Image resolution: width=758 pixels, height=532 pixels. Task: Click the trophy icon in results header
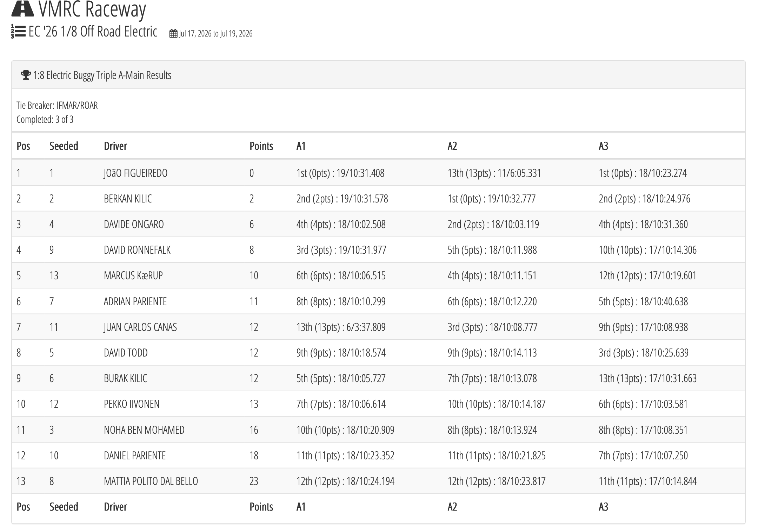[x=26, y=75]
